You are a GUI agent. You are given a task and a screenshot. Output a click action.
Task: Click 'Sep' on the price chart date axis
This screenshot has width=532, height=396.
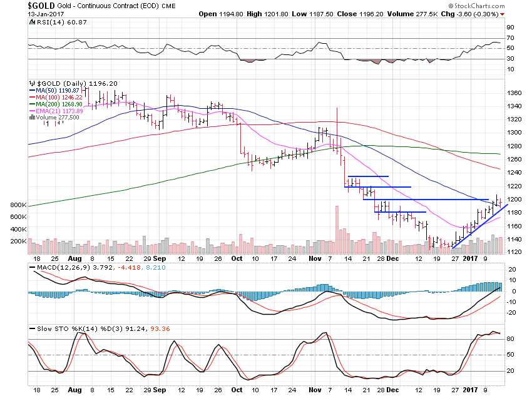pos(160,258)
